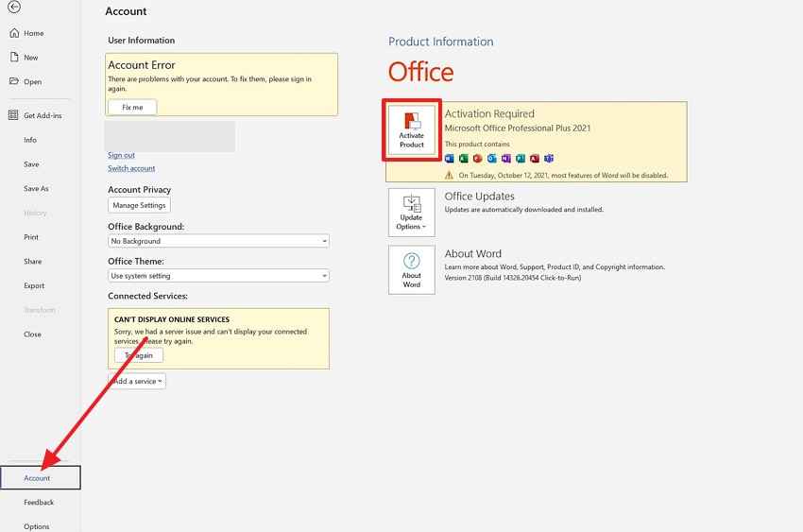Select Close in the sidebar menu
803x532 pixels.
click(32, 335)
